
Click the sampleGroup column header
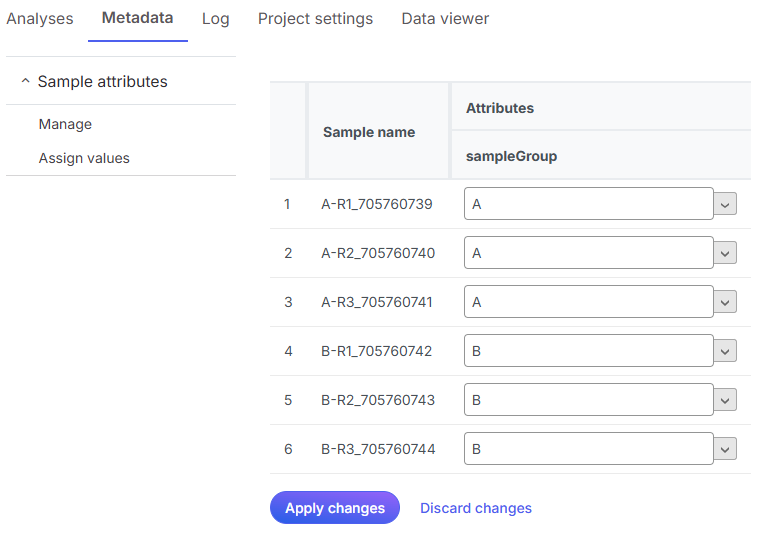511,156
